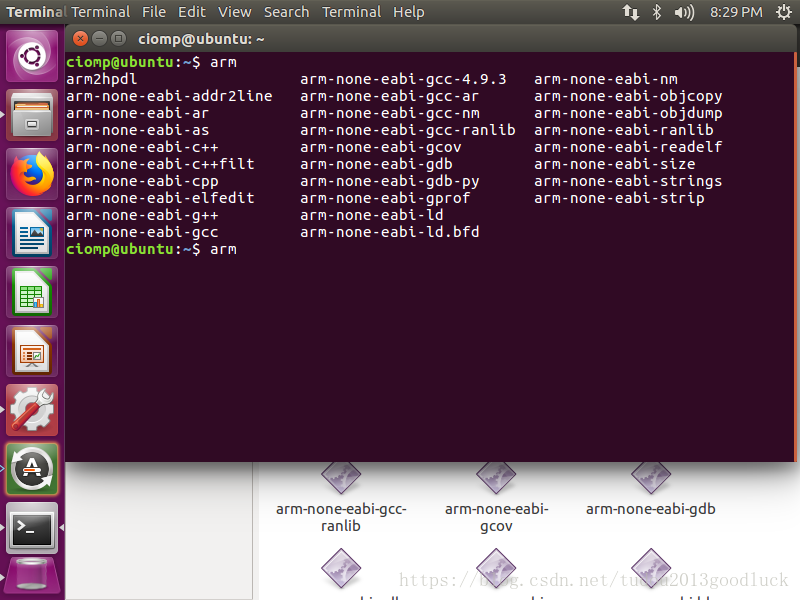Click arm2hpdl in the terminal output
Image resolution: width=800 pixels, height=600 pixels.
click(x=102, y=79)
